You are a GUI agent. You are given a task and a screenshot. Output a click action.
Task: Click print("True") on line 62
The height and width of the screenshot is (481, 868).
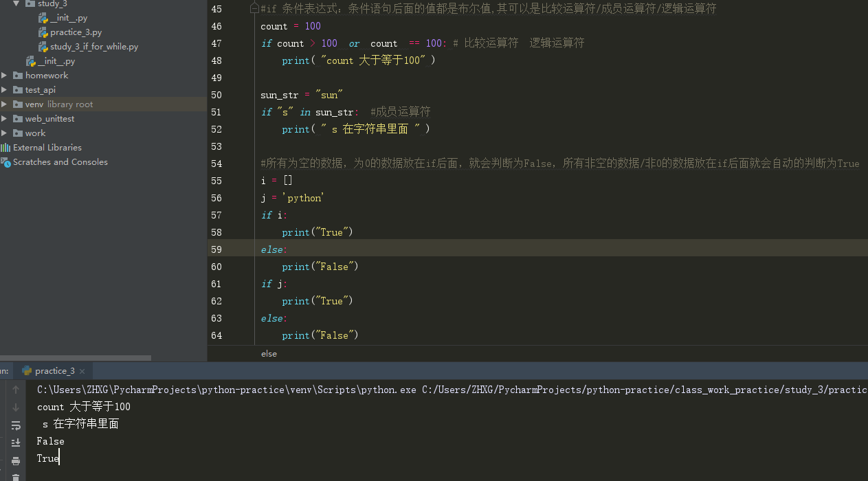[318, 301]
